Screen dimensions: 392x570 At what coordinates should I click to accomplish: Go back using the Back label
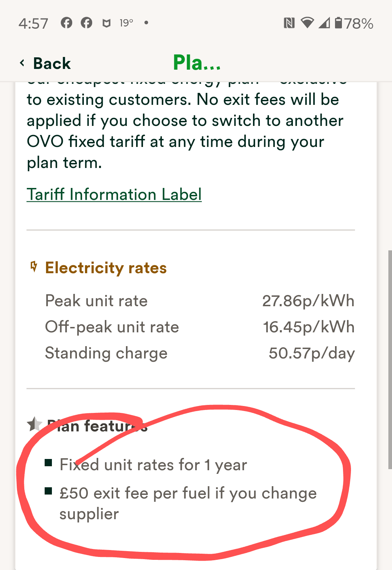[x=52, y=63]
